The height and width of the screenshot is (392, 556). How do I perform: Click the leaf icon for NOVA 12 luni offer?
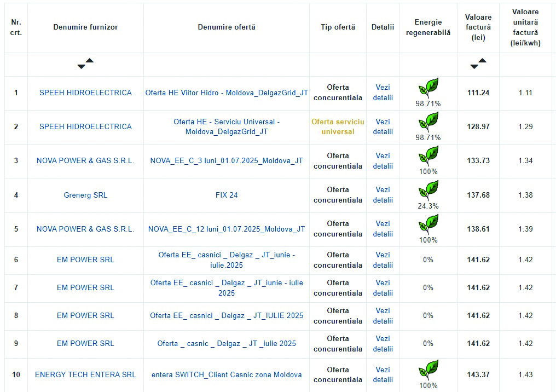pos(428,224)
